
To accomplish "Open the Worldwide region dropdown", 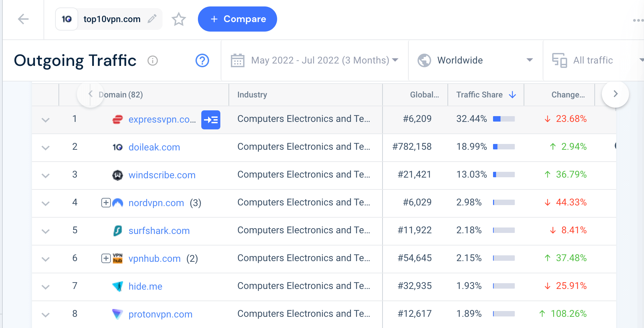I will [529, 60].
